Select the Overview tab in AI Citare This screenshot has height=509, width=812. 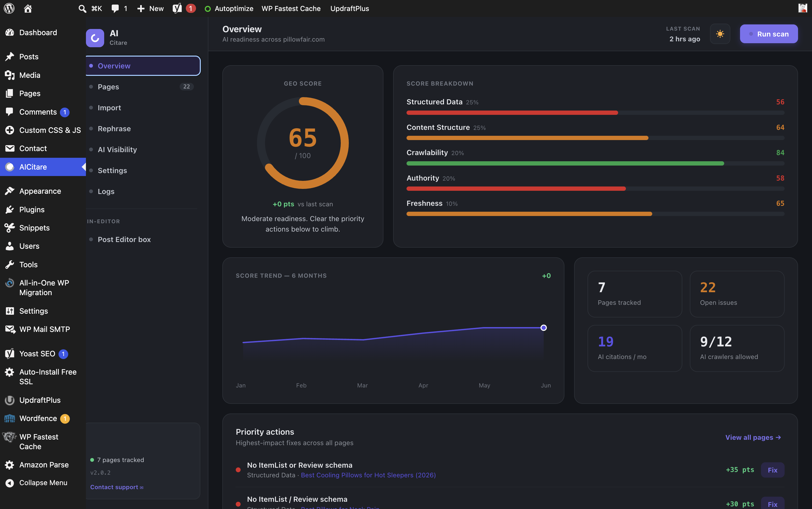tap(143, 66)
